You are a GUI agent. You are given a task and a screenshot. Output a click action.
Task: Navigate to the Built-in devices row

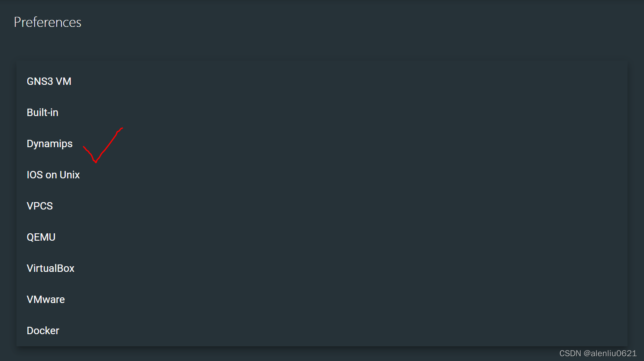[322, 113]
